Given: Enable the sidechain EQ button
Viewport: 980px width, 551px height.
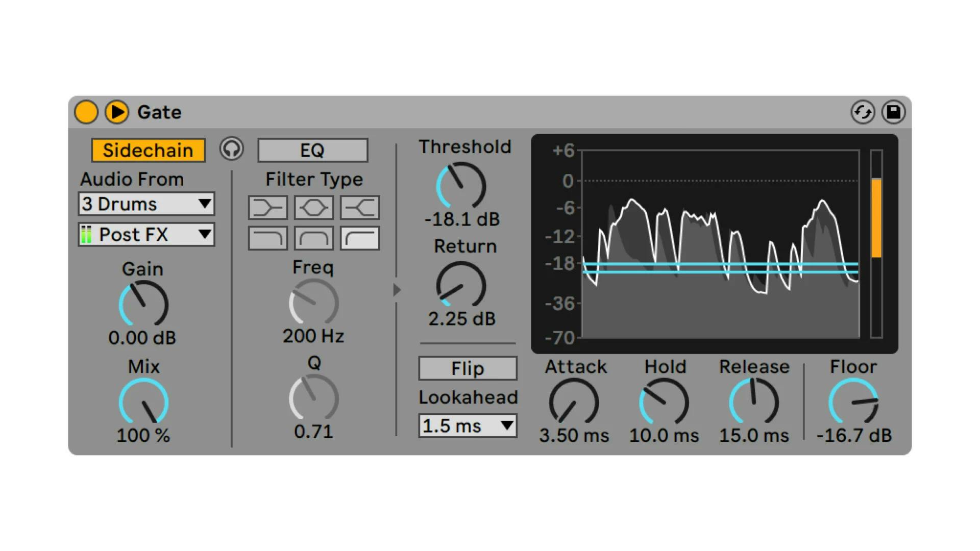Looking at the screenshot, I should (x=312, y=151).
